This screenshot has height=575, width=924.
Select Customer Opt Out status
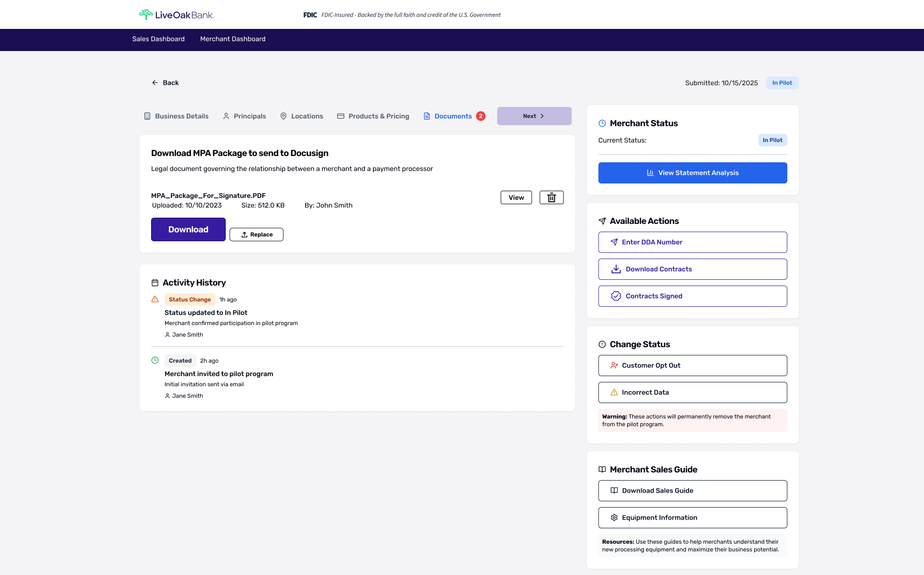click(x=692, y=366)
